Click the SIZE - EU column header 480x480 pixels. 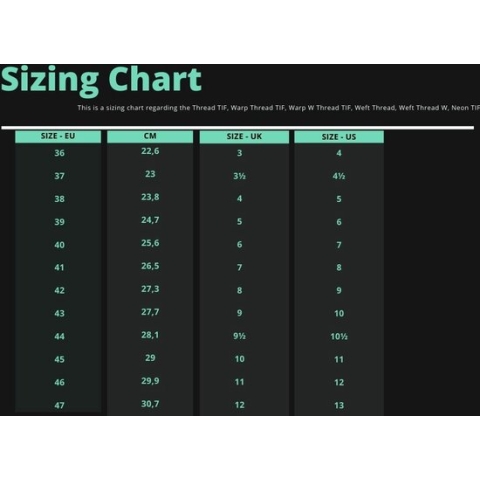(58, 136)
